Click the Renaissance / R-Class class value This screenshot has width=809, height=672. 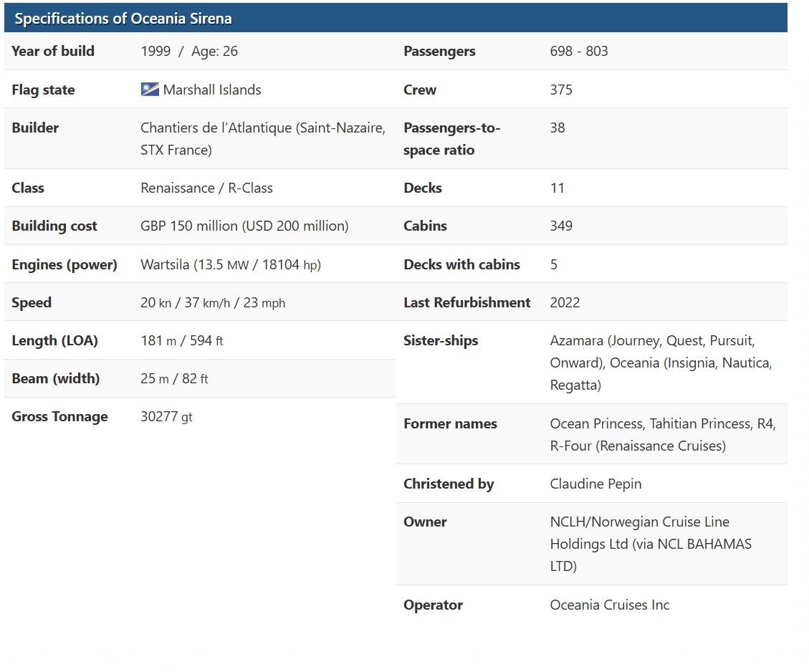coord(206,188)
